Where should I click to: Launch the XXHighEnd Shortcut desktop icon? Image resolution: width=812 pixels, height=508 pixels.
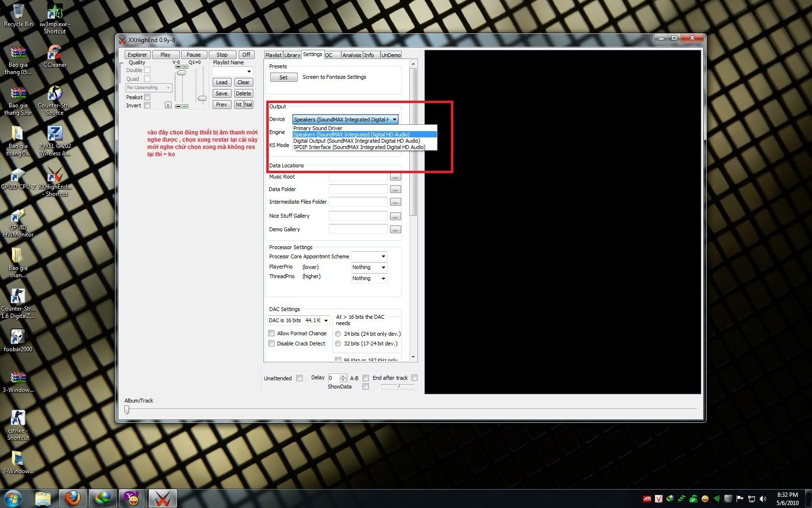coord(55,181)
